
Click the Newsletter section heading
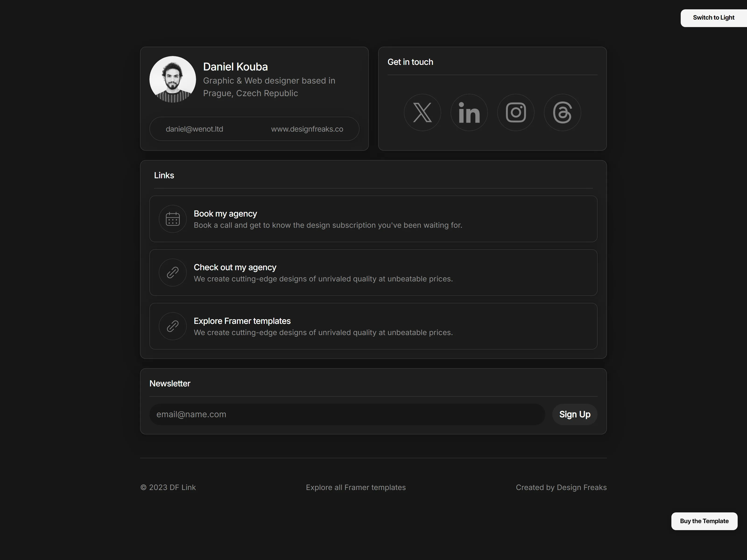[170, 383]
